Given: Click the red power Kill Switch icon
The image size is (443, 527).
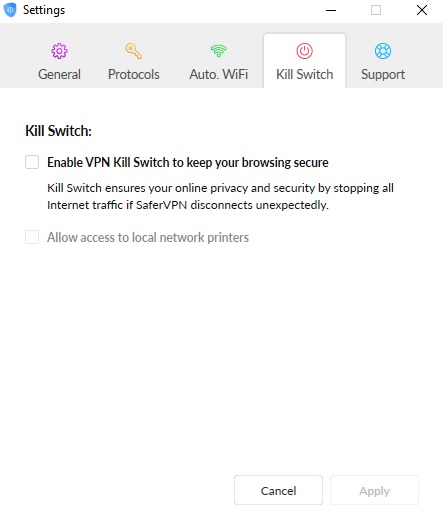Looking at the screenshot, I should [305, 51].
